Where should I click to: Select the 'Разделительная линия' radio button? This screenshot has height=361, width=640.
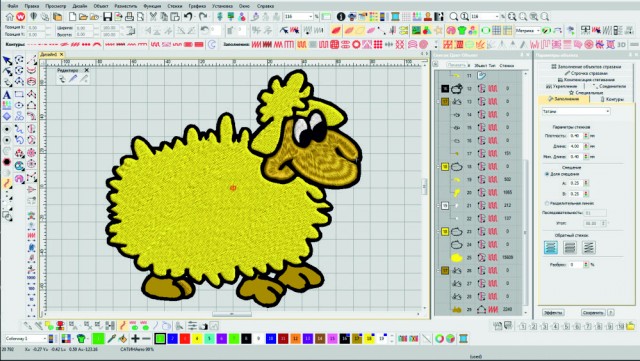547,203
